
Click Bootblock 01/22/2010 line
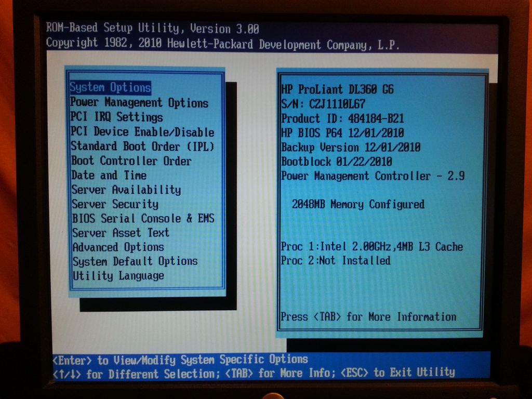click(337, 162)
